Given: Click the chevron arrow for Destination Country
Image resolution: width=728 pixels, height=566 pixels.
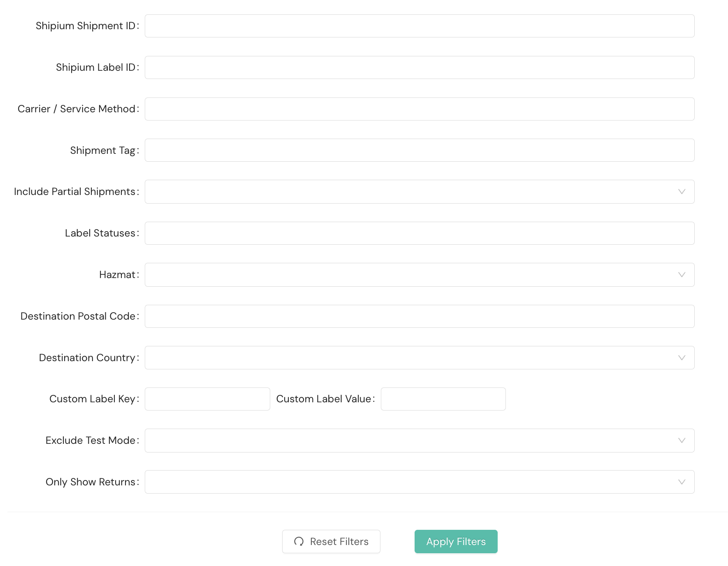Looking at the screenshot, I should tap(682, 358).
